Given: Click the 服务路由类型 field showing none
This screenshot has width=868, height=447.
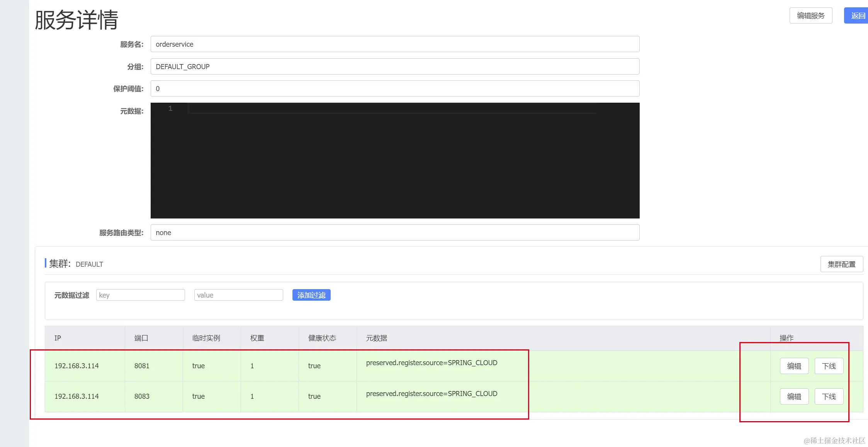Looking at the screenshot, I should [394, 233].
